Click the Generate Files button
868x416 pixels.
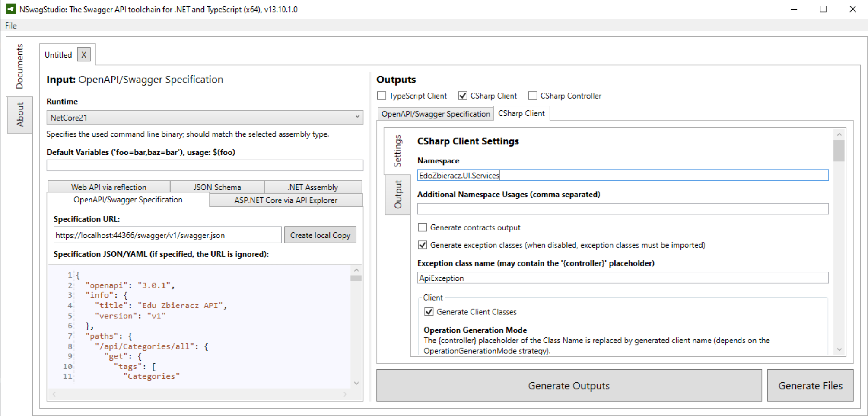point(811,385)
